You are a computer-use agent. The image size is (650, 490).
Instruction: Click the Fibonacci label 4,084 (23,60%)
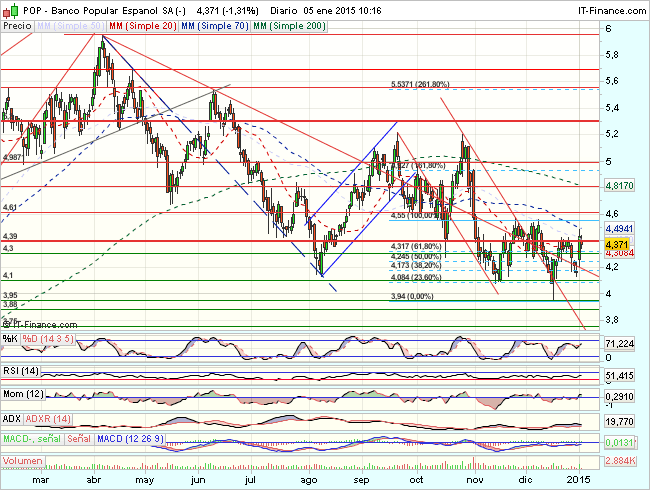point(416,277)
